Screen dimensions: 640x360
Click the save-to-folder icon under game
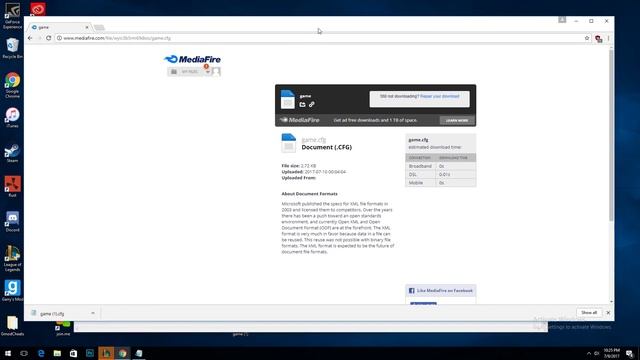tap(302, 104)
